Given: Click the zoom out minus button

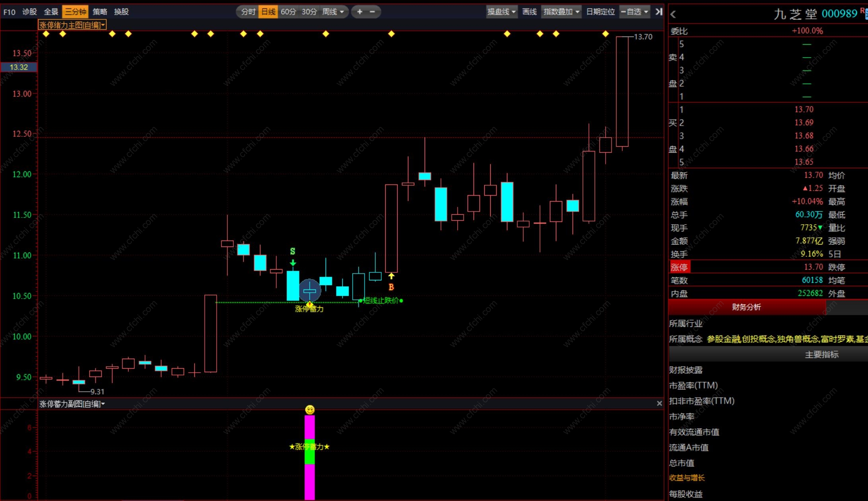Looking at the screenshot, I should 373,12.
